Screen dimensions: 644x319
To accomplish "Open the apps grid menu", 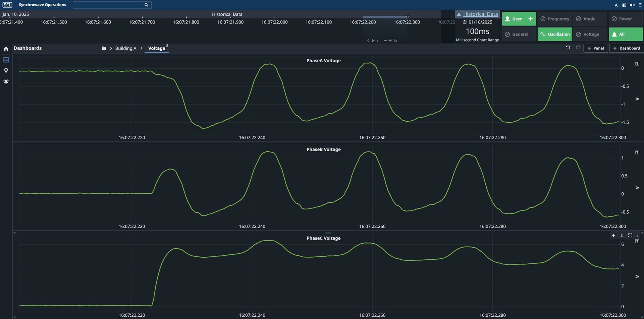I will (640, 5).
